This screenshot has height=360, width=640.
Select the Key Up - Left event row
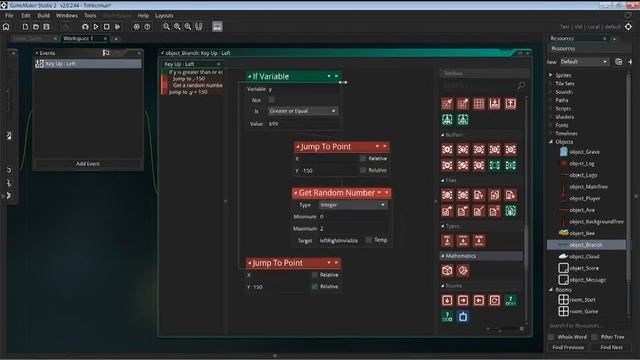coord(88,64)
